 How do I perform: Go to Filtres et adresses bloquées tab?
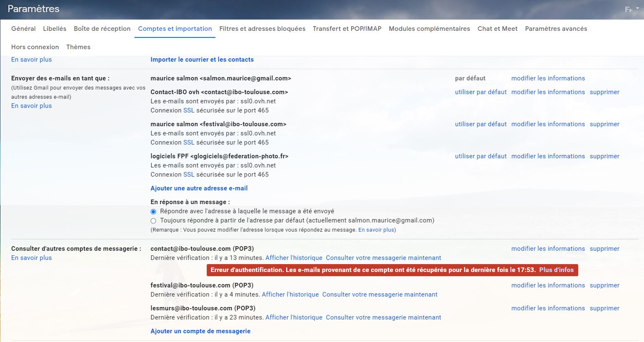point(262,29)
